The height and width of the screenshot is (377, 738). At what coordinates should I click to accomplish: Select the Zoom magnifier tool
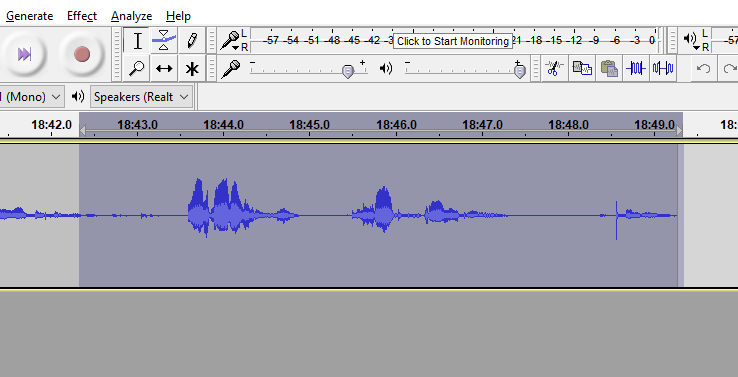click(137, 69)
